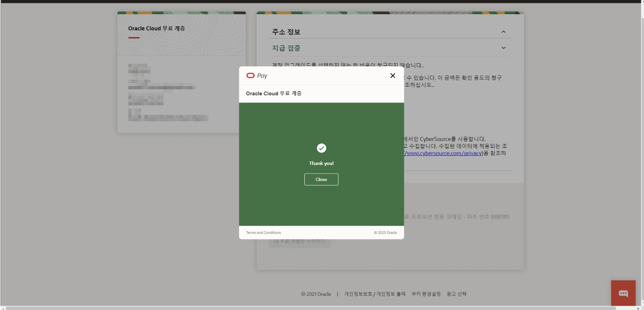Open 쿠키 환경설정 footer link
The width and height of the screenshot is (644, 310).
426,294
